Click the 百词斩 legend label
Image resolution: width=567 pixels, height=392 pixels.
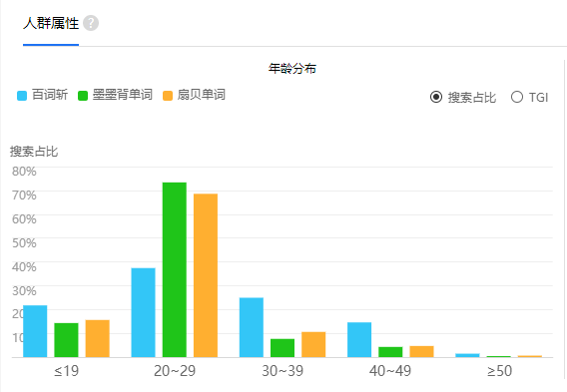coord(50,95)
